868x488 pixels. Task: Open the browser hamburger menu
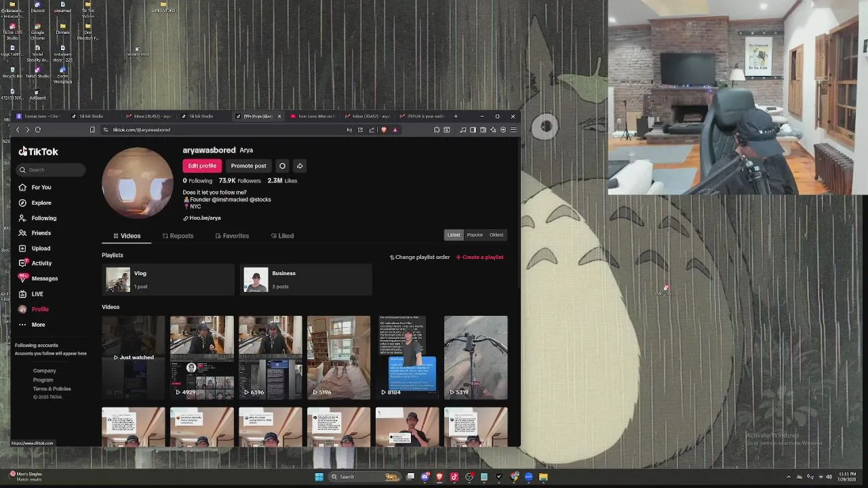(x=513, y=129)
